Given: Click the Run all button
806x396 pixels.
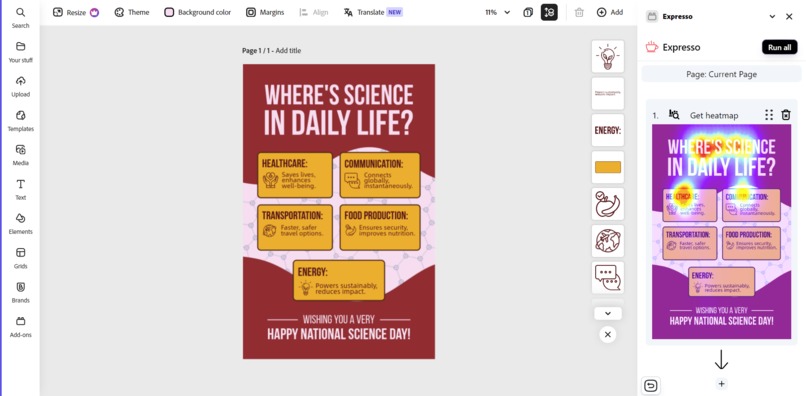Looking at the screenshot, I should pyautogui.click(x=779, y=47).
